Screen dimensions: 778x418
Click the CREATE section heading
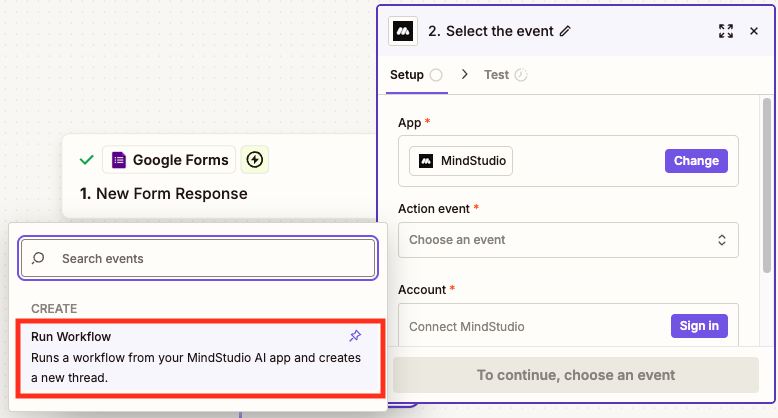54,309
